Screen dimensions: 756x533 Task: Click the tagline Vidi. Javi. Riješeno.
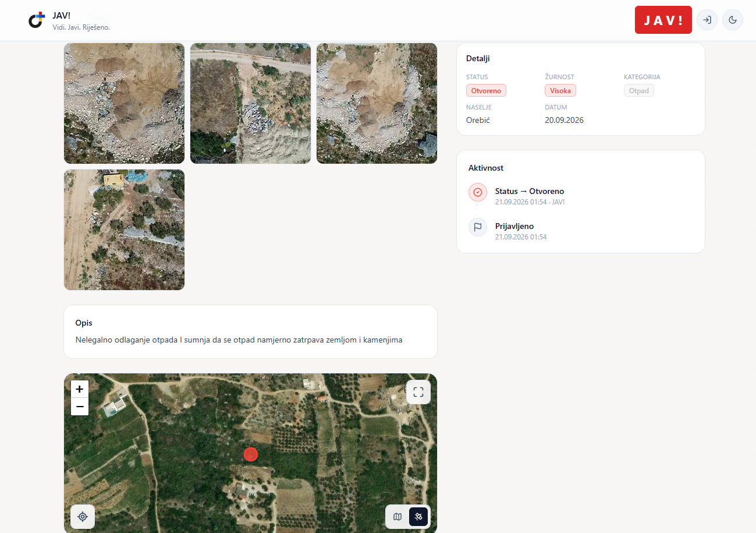click(x=81, y=27)
